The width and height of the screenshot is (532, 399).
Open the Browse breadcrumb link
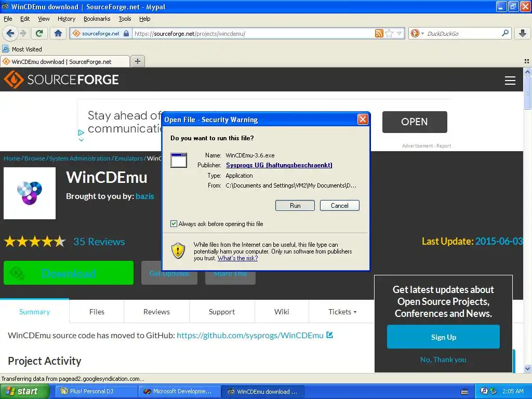tap(35, 158)
